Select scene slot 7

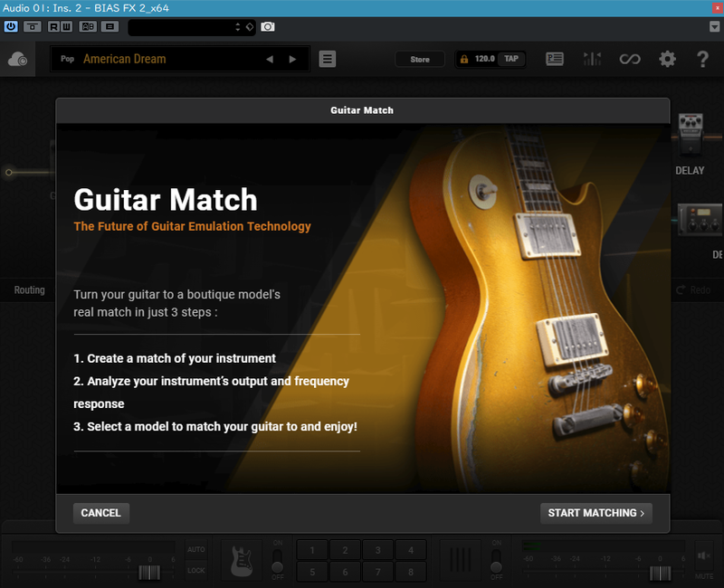(377, 572)
